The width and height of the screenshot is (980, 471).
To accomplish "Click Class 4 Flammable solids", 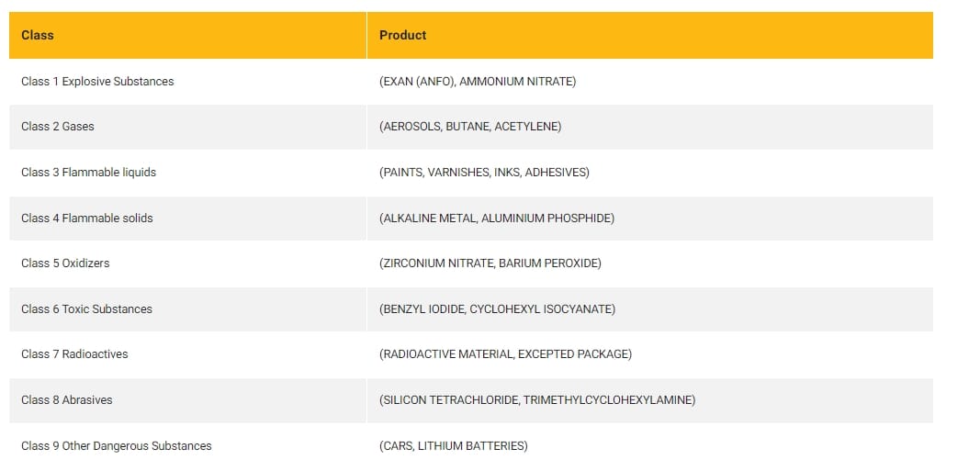I will click(x=87, y=218).
